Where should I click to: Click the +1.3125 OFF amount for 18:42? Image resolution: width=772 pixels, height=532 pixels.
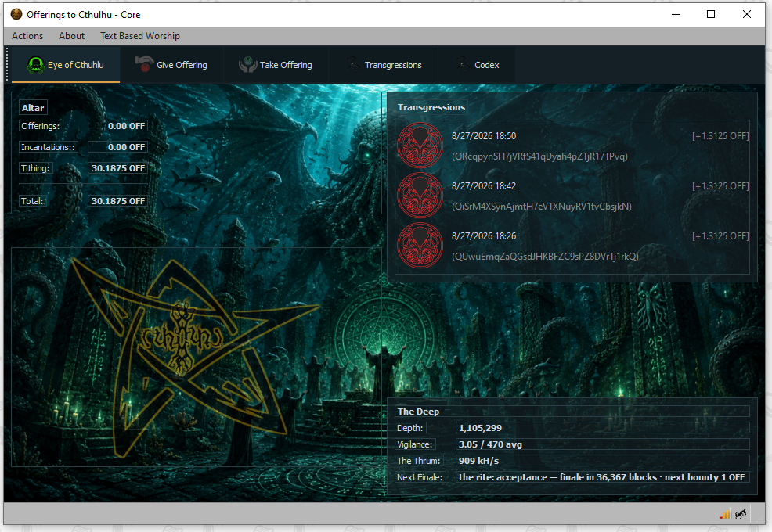click(720, 186)
